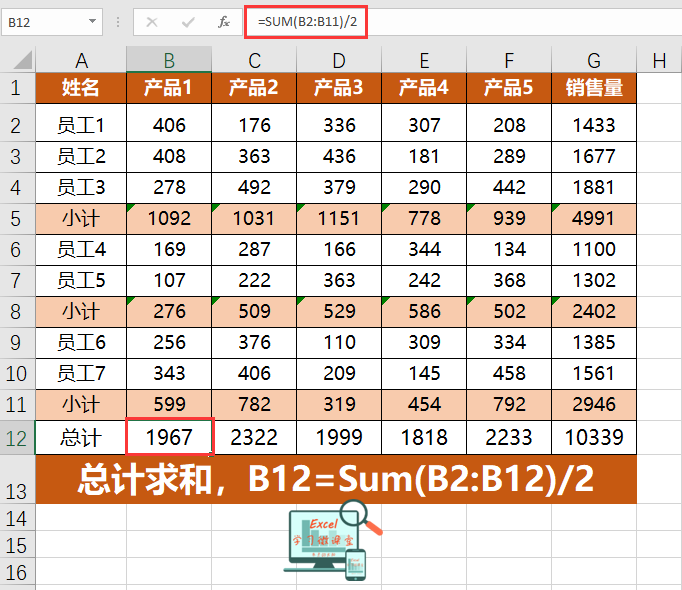Select cell with value 110
This screenshot has height=590, width=682.
339,342
